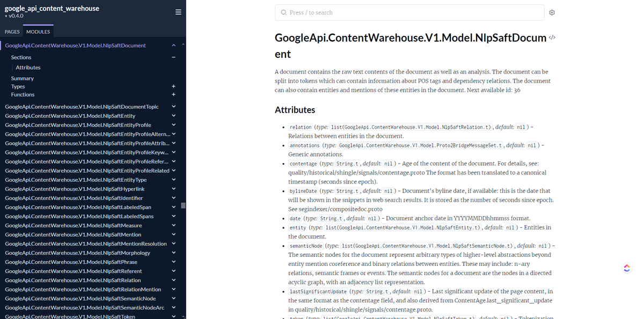Viewport: 644px width, 319px height.
Task: Open the floating colored circle widget
Action: click(x=626, y=268)
